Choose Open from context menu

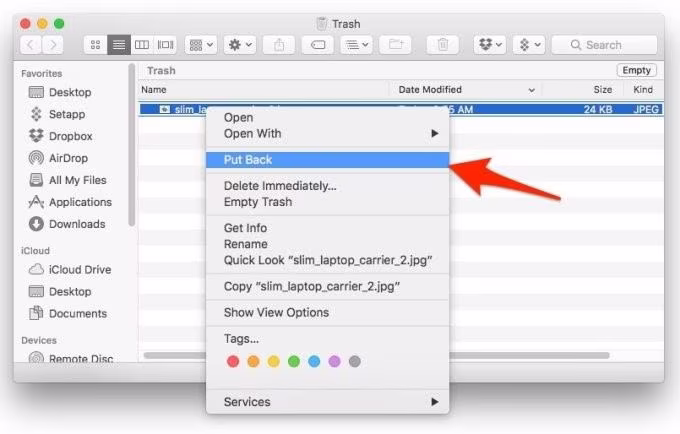(327, 117)
